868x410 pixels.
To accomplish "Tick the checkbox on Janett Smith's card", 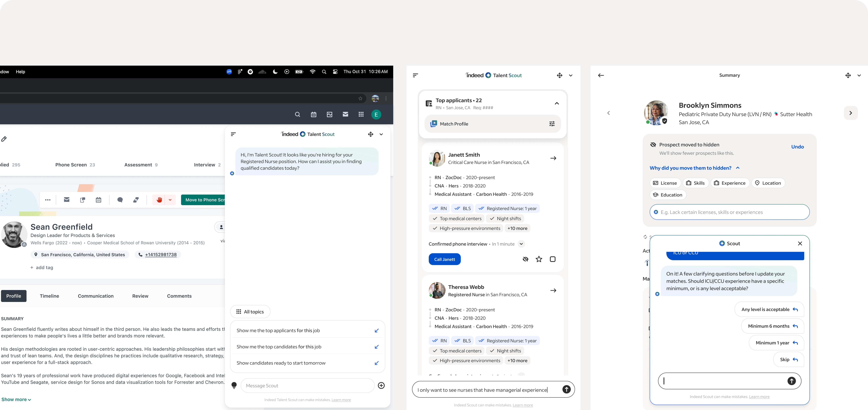I will [x=553, y=259].
